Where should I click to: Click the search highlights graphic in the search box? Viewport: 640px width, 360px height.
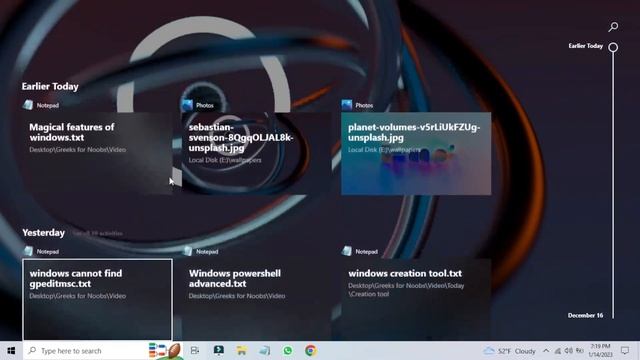pyautogui.click(x=165, y=351)
